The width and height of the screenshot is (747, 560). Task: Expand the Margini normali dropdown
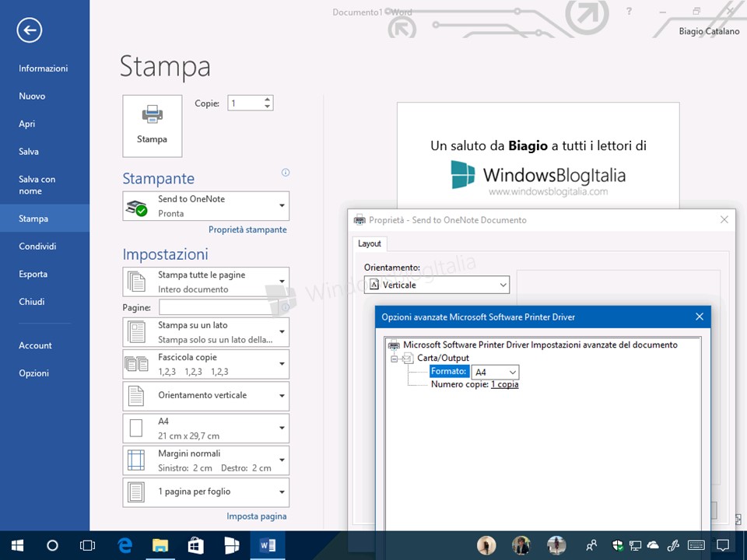(205, 460)
